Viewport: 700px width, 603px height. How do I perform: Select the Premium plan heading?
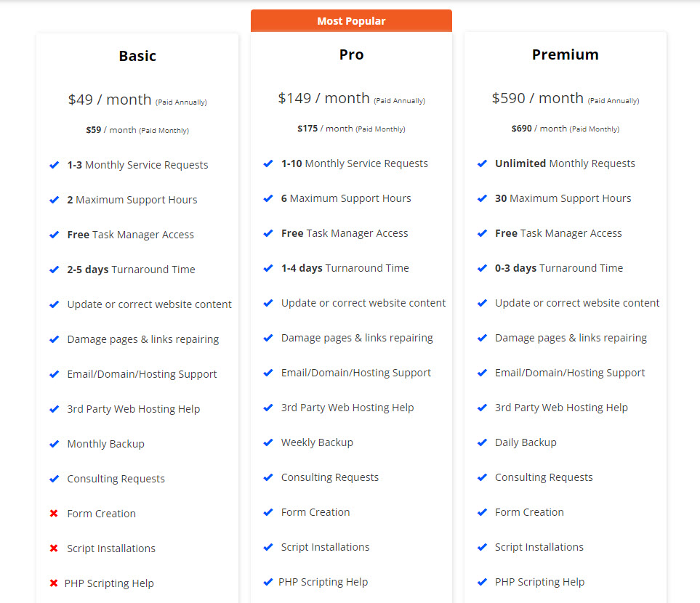566,54
